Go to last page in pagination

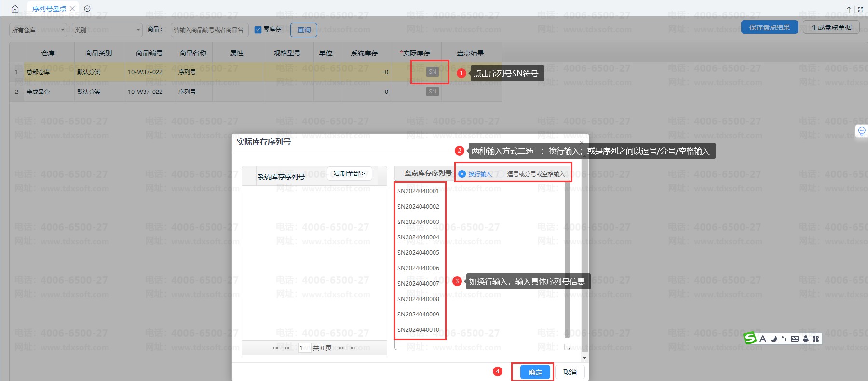353,348
